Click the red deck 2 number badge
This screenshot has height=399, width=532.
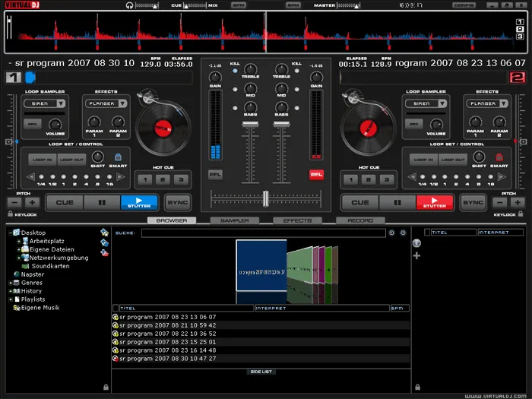[518, 78]
